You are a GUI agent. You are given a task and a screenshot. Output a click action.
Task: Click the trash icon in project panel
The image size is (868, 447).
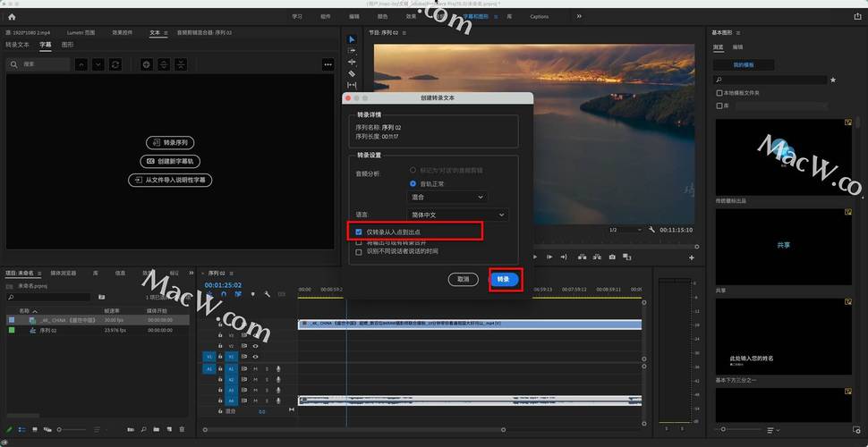(183, 429)
